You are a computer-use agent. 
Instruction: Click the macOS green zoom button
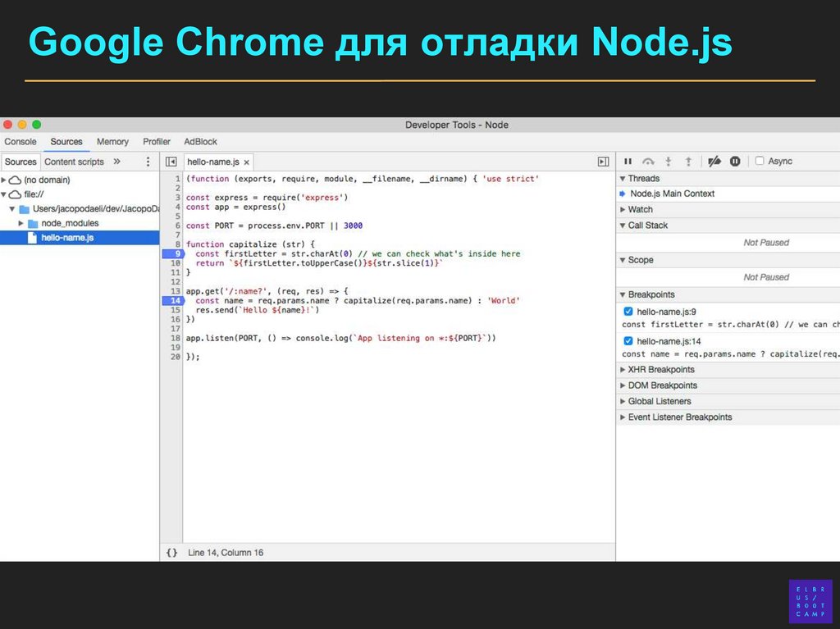(36, 125)
